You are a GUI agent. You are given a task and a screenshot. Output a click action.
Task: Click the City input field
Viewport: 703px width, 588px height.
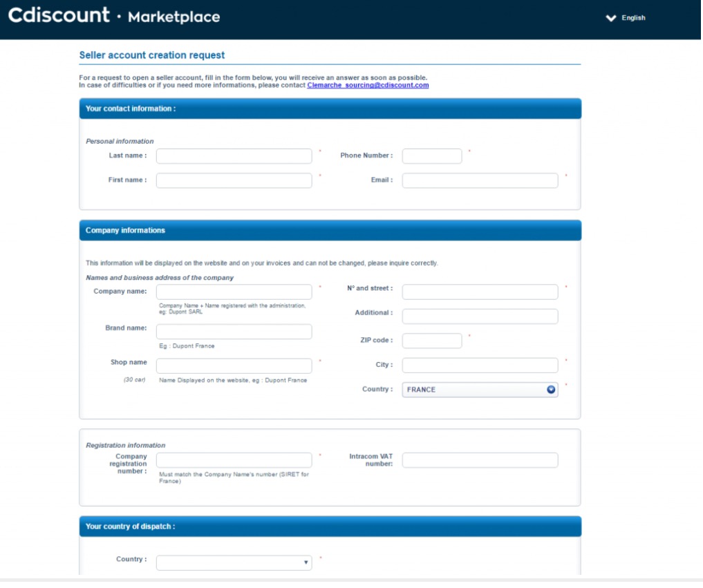point(480,366)
